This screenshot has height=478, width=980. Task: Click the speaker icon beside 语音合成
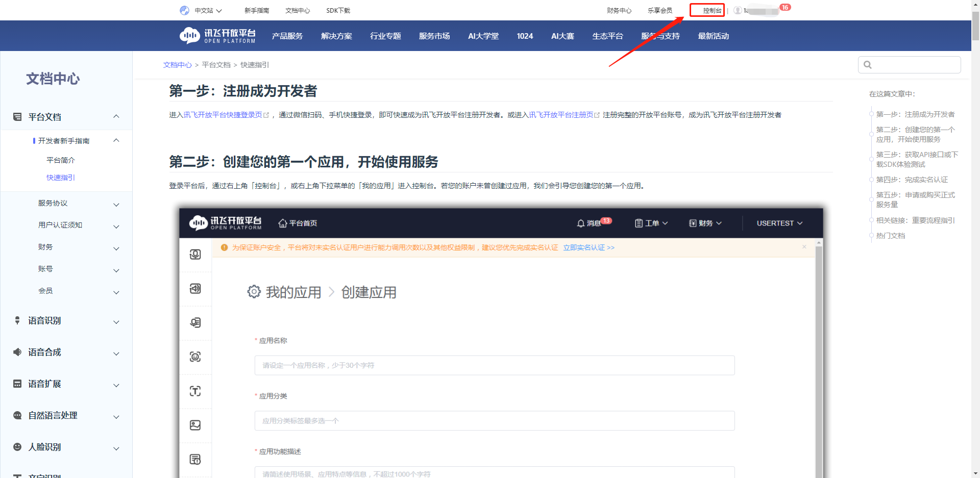click(x=17, y=352)
